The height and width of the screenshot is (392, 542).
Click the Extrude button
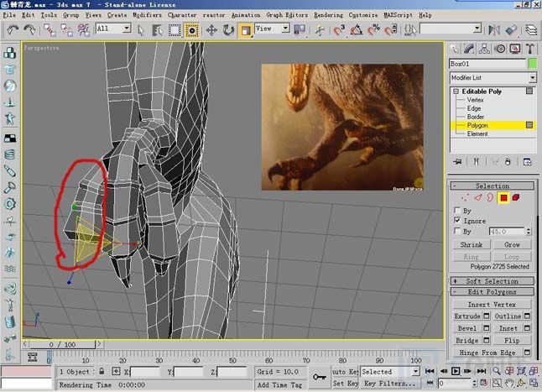click(x=467, y=316)
